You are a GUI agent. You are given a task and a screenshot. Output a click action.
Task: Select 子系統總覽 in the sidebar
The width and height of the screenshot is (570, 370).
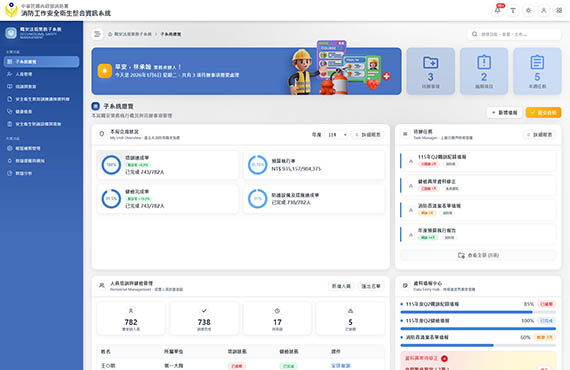pyautogui.click(x=41, y=62)
